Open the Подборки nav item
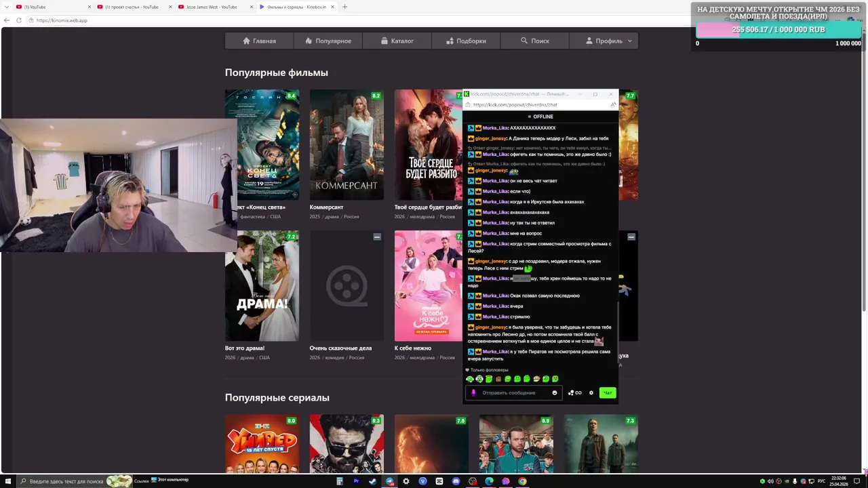The image size is (868, 488). point(466,41)
